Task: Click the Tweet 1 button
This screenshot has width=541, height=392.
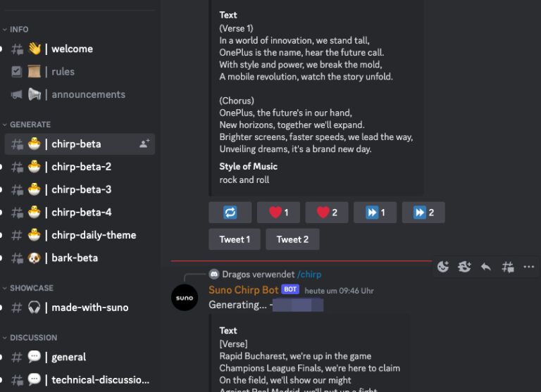Action: 235,239
